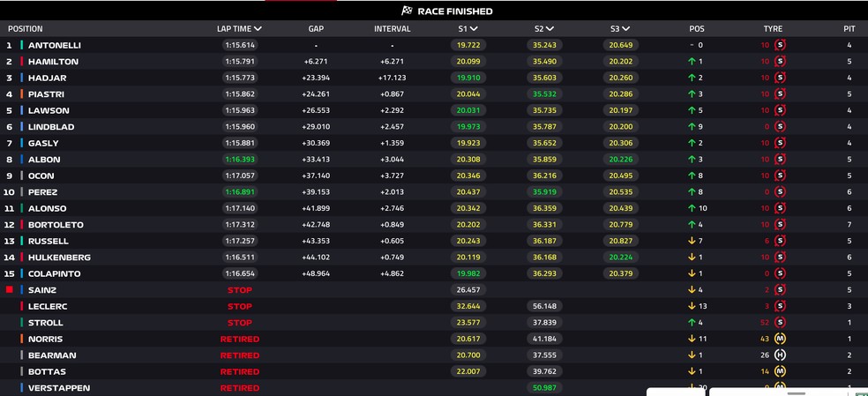Click the checkered flag Race Finished icon
Screen dimensions: 868x396
point(407,11)
